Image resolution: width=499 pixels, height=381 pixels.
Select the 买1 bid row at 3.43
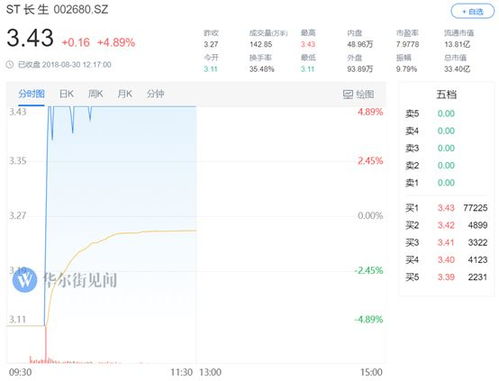pyautogui.click(x=446, y=208)
